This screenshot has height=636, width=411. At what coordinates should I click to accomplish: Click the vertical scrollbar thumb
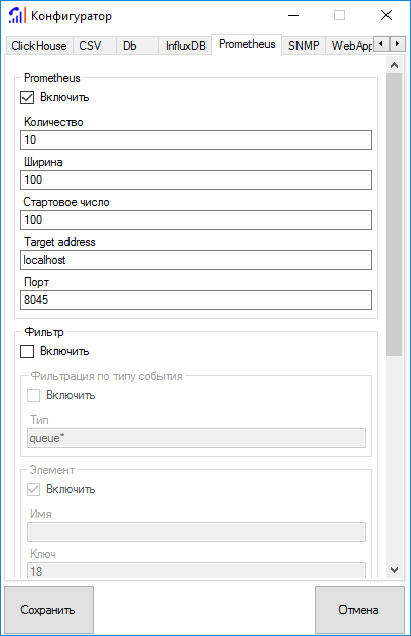pos(394,215)
